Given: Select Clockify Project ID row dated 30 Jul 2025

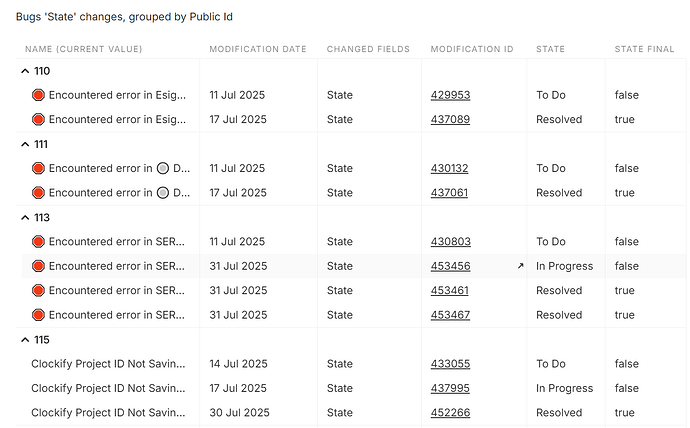Looking at the screenshot, I should pyautogui.click(x=351, y=413).
